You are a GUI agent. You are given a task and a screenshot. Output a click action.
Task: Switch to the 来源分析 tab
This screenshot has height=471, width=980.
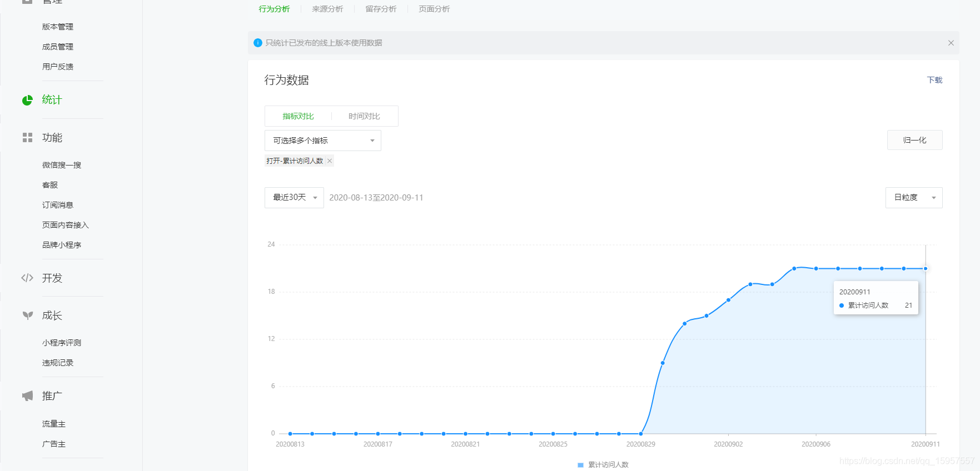coord(327,9)
